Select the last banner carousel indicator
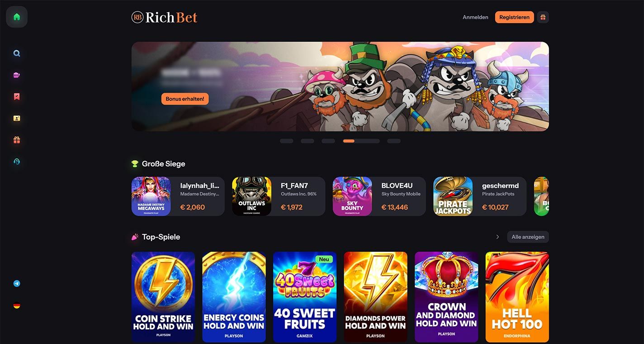Image resolution: width=644 pixels, height=344 pixels. coord(394,141)
